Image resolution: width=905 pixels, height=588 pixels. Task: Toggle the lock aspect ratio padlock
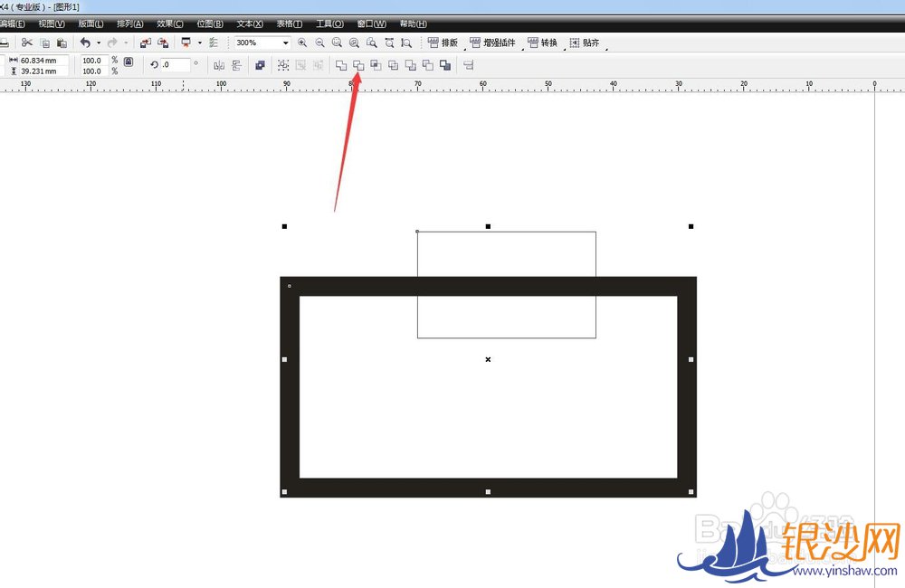pos(129,64)
